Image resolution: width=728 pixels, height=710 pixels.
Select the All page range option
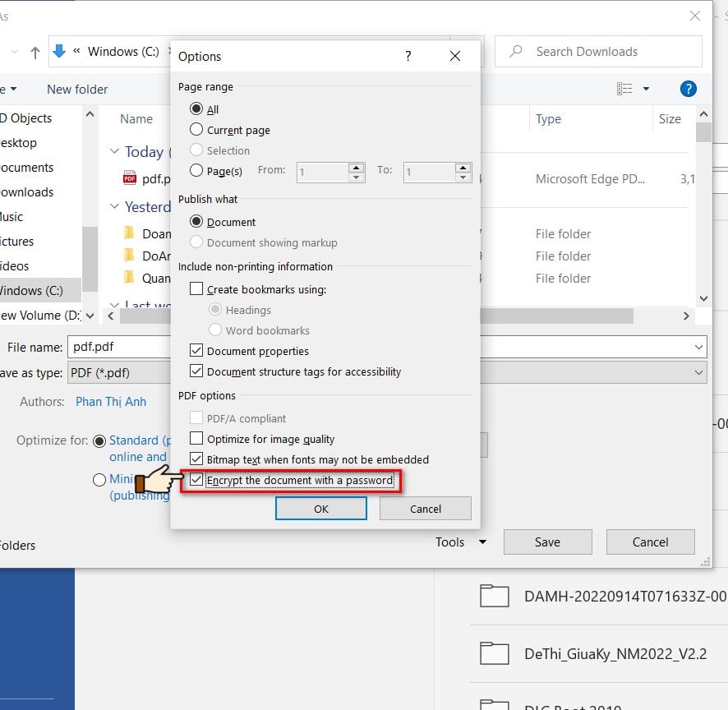[x=196, y=109]
